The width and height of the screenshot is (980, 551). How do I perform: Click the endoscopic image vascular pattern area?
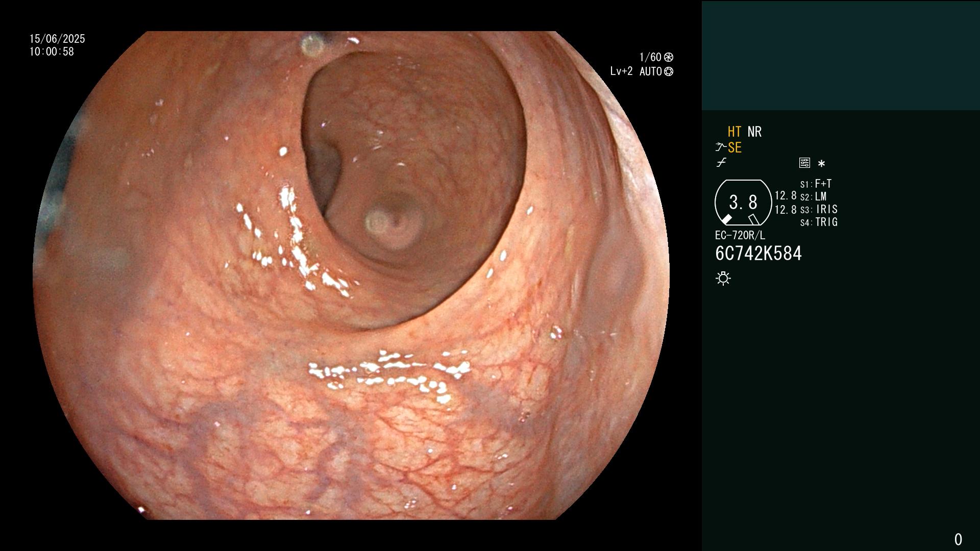(351, 275)
